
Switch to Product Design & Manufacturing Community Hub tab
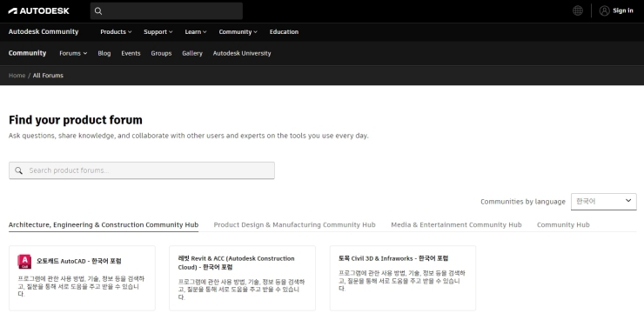coord(294,225)
